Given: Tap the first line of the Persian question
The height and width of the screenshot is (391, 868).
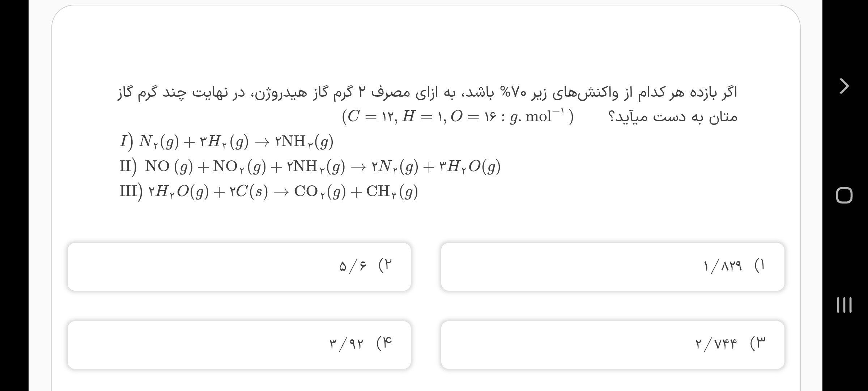Looking at the screenshot, I should click(427, 93).
